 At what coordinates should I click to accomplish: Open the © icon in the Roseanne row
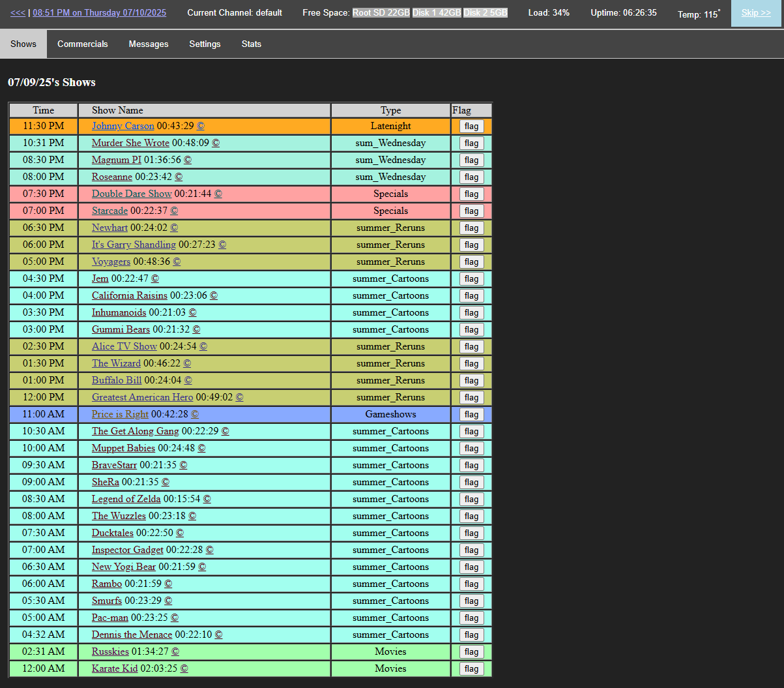[x=179, y=177]
